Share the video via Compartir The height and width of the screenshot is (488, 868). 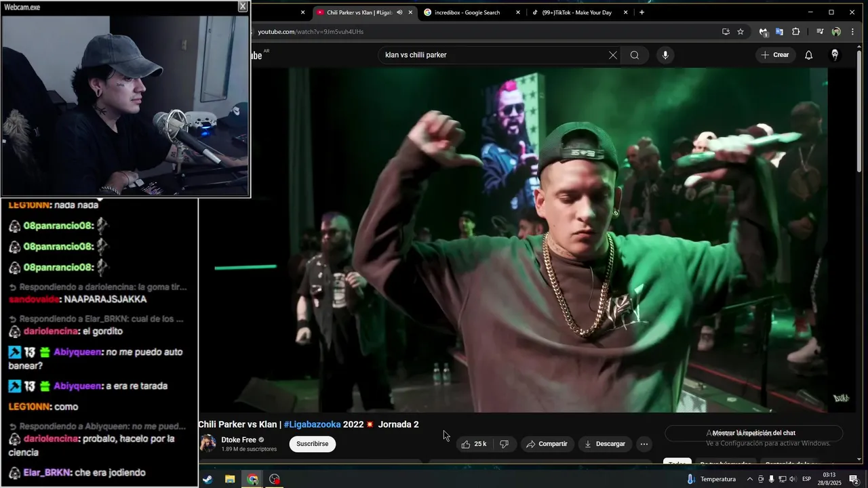pos(547,444)
